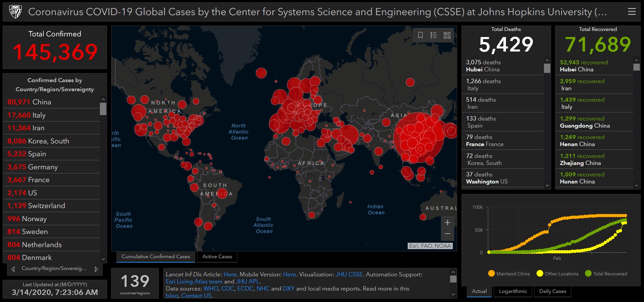Toggle Total Recovered legend marker
Viewport: 644px width, 302px height.
(x=588, y=273)
